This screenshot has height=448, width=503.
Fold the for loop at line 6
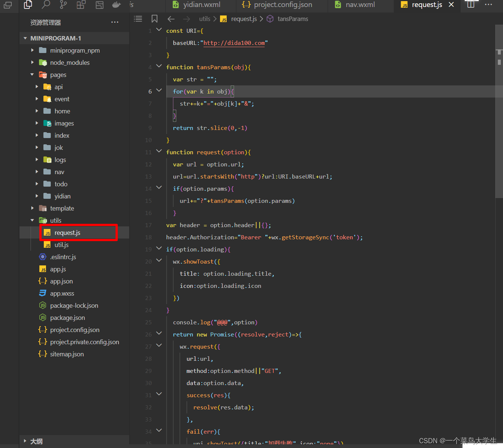pyautogui.click(x=159, y=91)
